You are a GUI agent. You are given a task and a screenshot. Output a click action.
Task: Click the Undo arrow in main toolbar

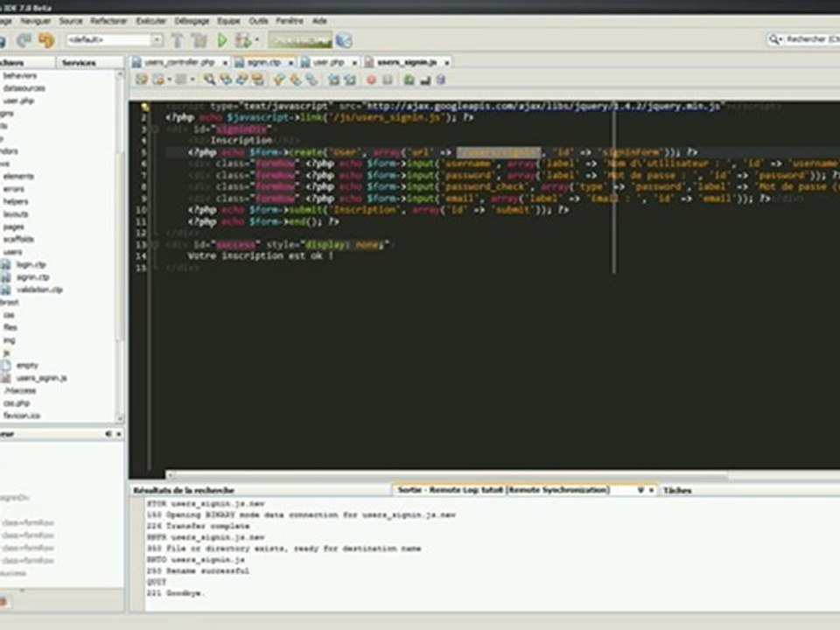(x=24, y=40)
